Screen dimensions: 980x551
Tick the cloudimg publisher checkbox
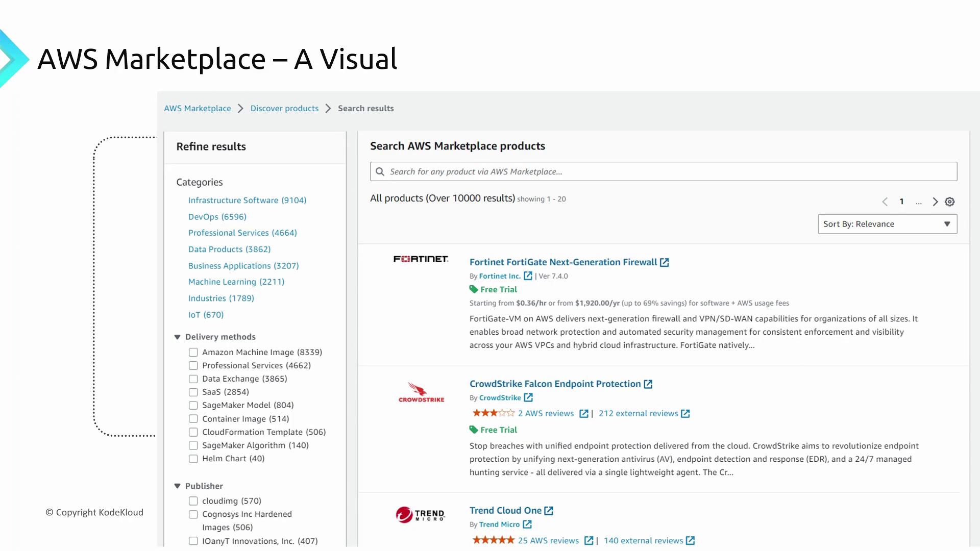coord(193,501)
